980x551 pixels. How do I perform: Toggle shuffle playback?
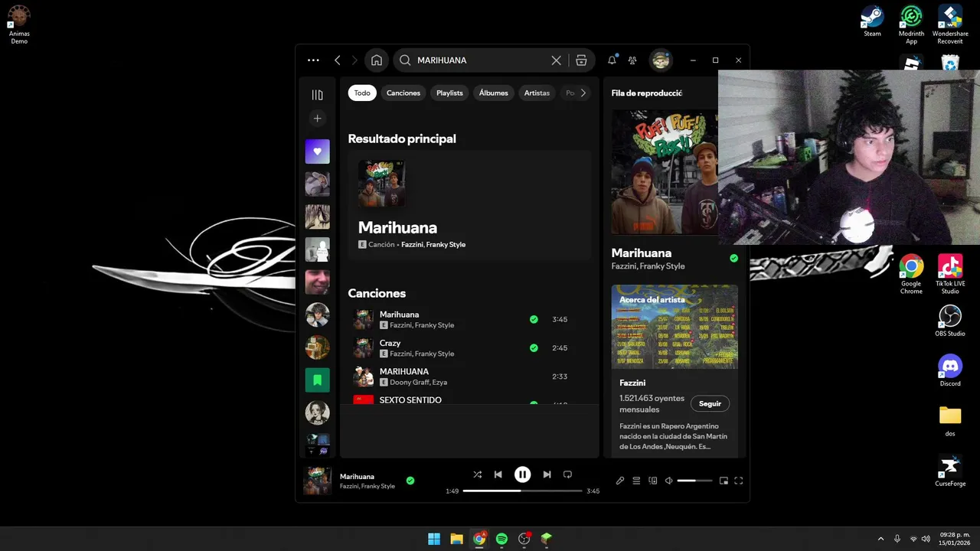pos(477,474)
